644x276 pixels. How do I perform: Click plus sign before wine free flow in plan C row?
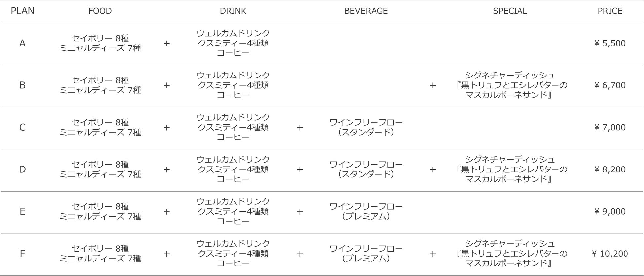pyautogui.click(x=300, y=127)
